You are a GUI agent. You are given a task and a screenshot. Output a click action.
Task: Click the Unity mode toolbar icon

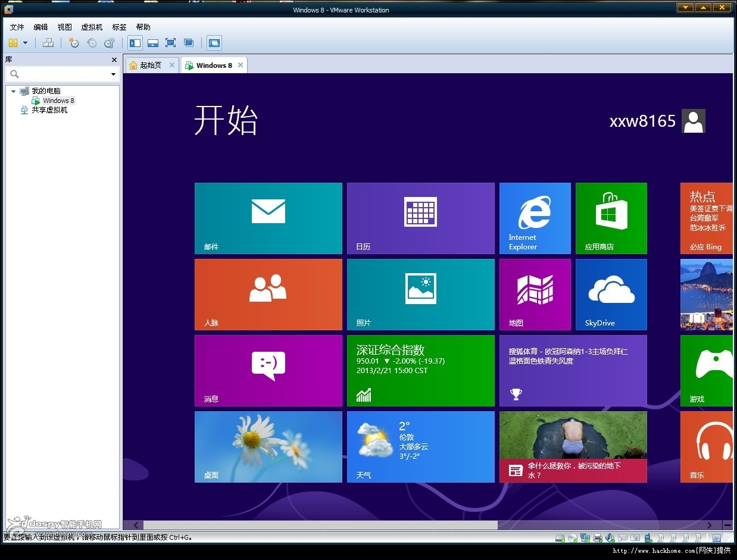point(189,43)
